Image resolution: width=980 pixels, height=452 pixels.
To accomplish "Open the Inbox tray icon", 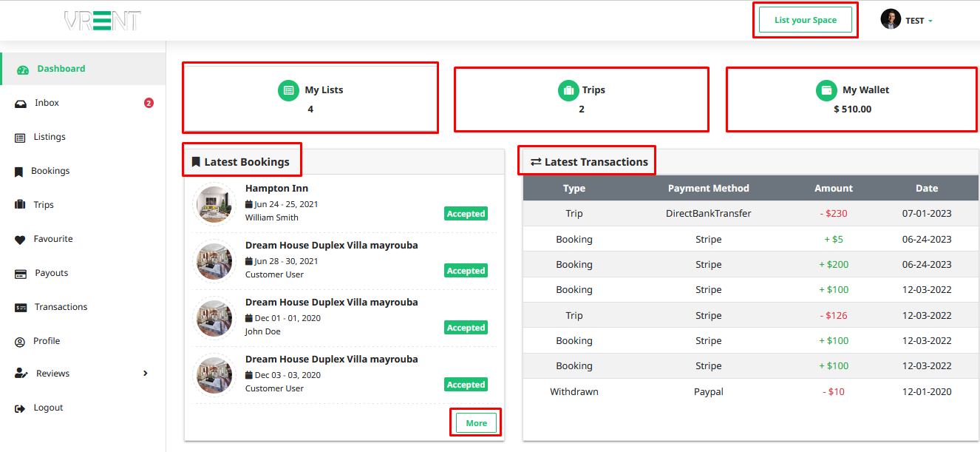I will 21,104.
